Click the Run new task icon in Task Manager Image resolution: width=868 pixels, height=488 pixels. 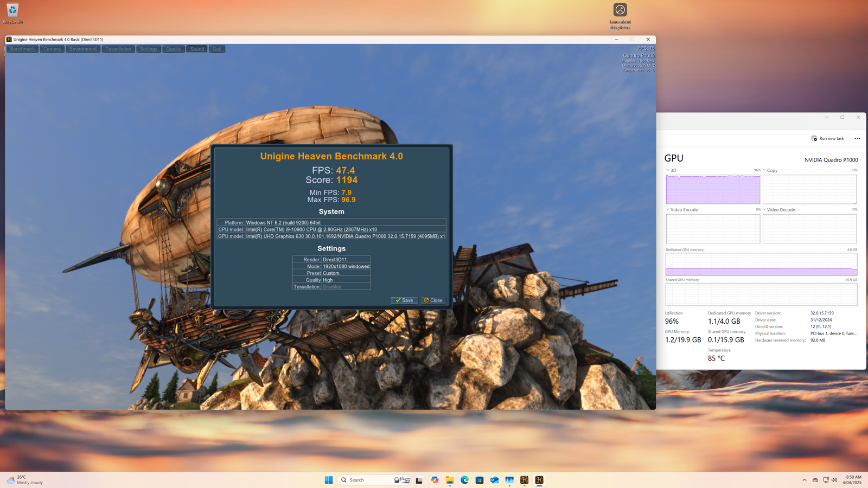pyautogui.click(x=814, y=138)
